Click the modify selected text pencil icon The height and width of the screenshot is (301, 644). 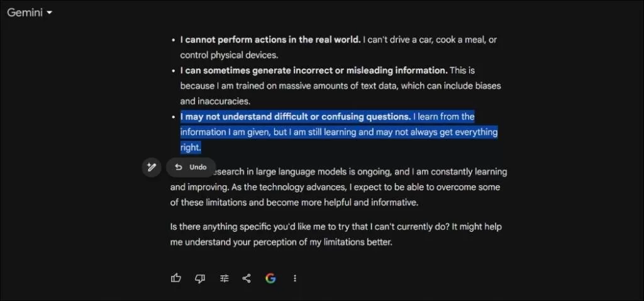point(151,167)
